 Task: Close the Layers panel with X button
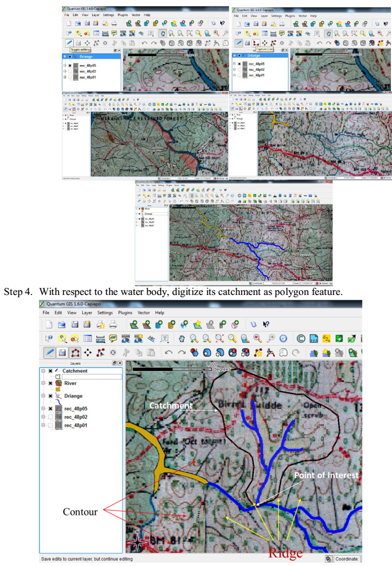click(x=120, y=363)
